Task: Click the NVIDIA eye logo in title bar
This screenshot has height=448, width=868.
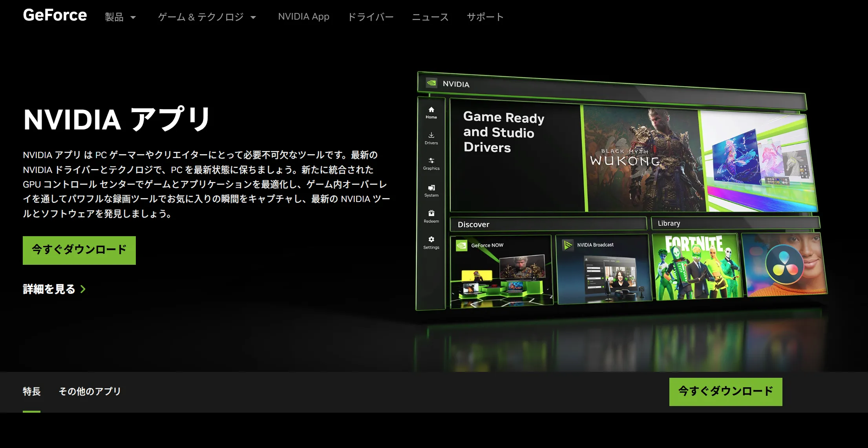Action: pyautogui.click(x=431, y=83)
